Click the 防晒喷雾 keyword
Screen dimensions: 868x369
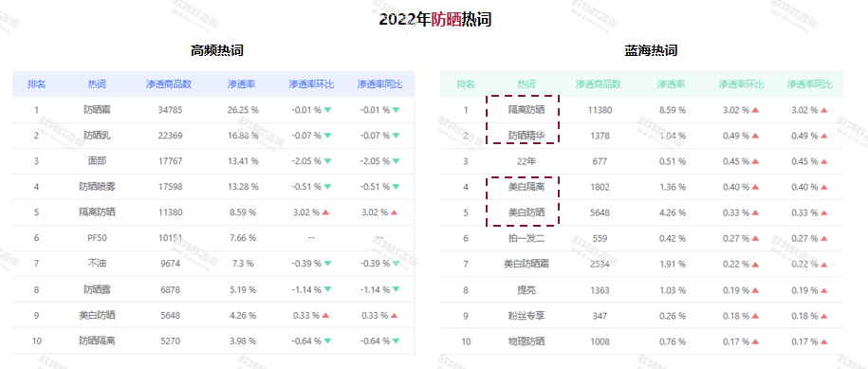point(98,187)
